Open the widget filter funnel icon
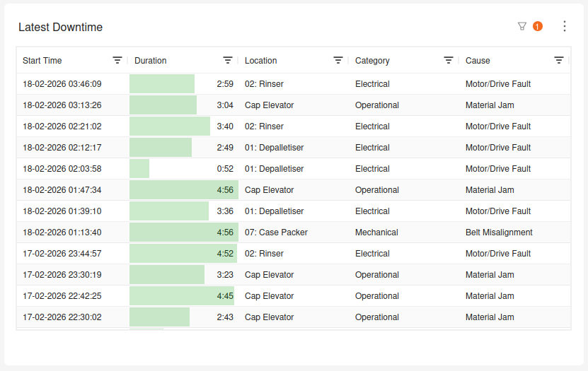Image resolution: width=588 pixels, height=371 pixels. tap(522, 26)
